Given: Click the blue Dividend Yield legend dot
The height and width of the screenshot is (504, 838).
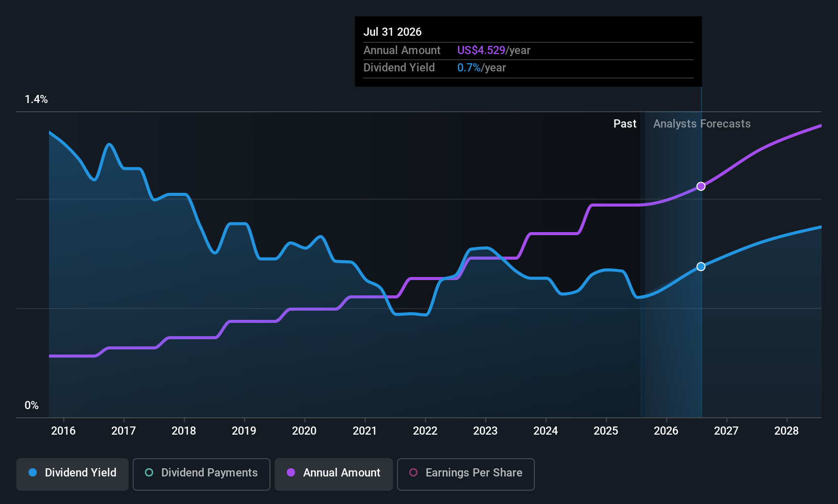Looking at the screenshot, I should (33, 473).
